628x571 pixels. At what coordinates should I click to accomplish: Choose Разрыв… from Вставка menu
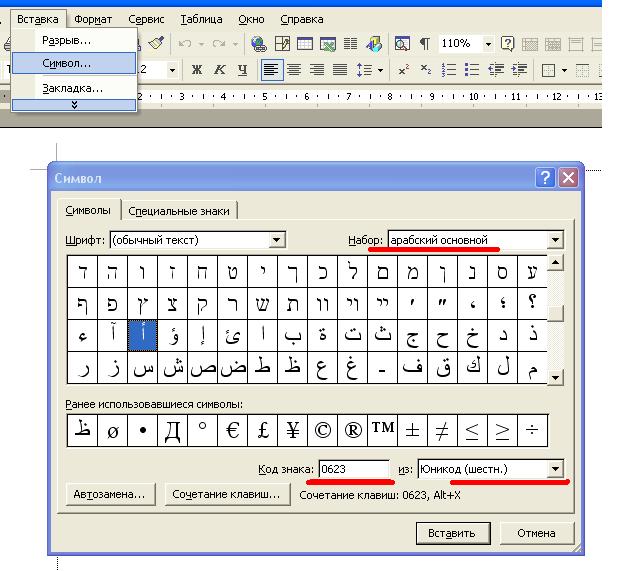[74, 40]
